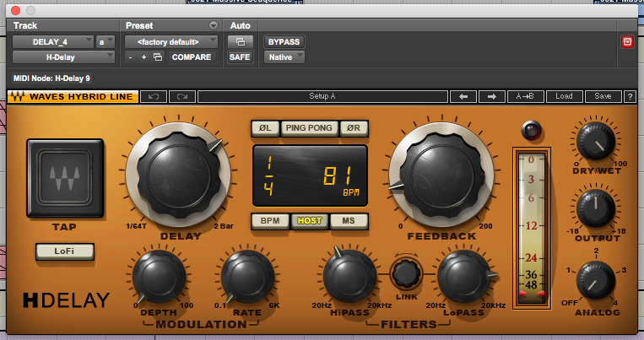Click the Preset header label
Image resolution: width=644 pixels, height=340 pixels.
(139, 25)
